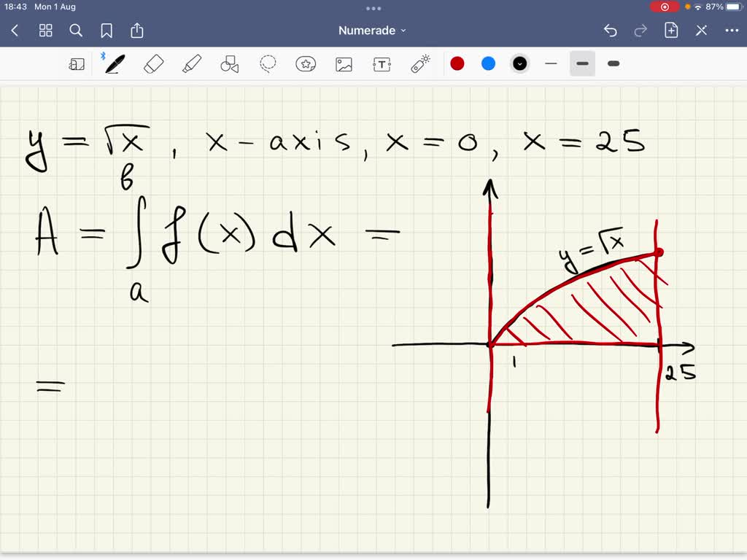Switch to the thick stroke width
The height and width of the screenshot is (560, 747).
click(x=613, y=63)
